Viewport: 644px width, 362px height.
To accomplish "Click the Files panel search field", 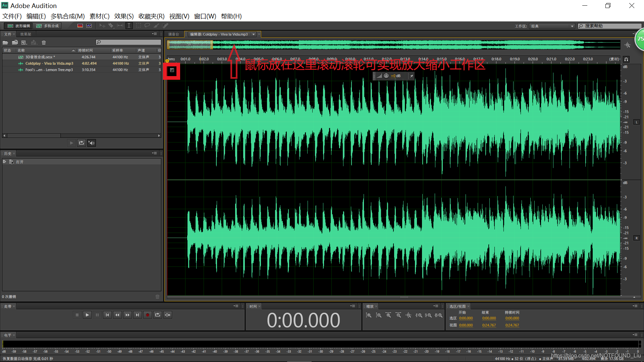I will tap(128, 42).
